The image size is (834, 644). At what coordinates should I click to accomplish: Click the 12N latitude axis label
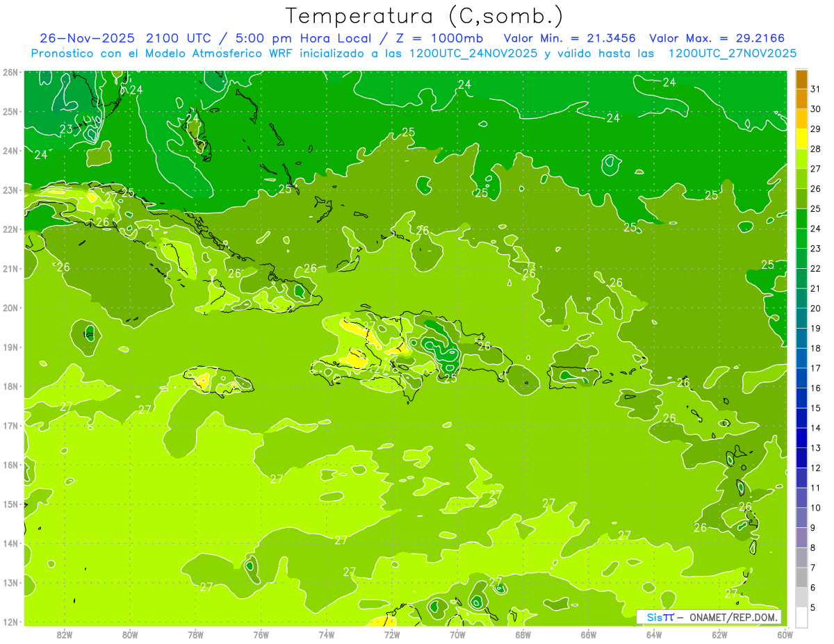tap(10, 622)
